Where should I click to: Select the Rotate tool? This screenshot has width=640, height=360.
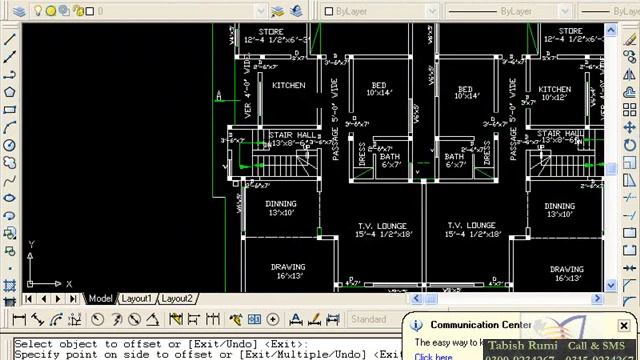630,145
